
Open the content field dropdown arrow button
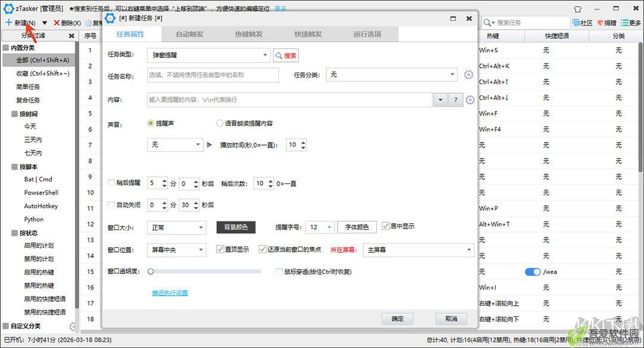[440, 100]
